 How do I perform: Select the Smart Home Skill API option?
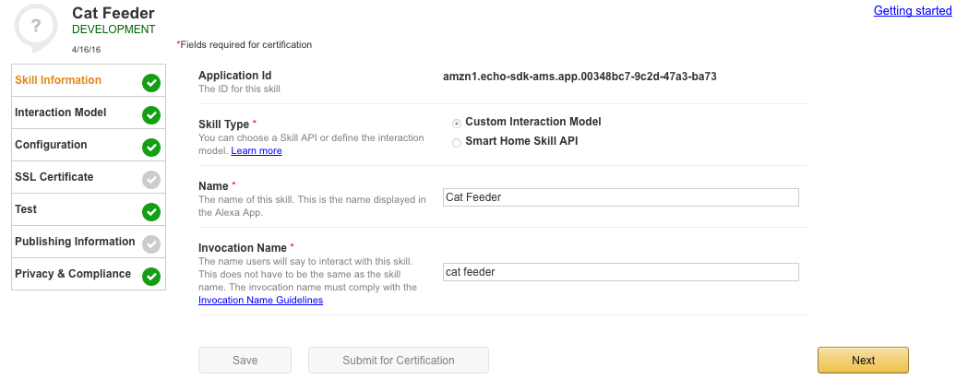click(457, 142)
